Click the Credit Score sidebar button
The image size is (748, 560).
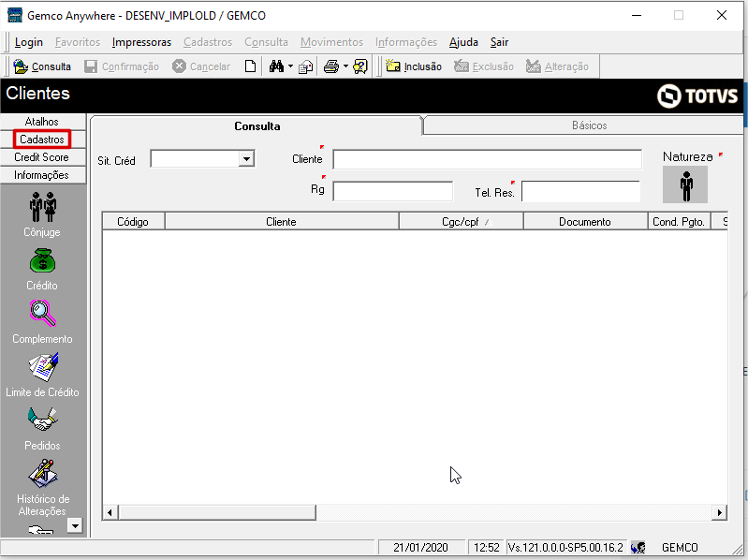(x=43, y=157)
